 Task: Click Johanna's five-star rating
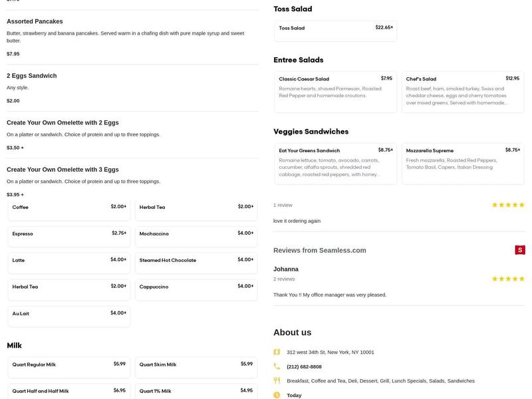(508, 279)
